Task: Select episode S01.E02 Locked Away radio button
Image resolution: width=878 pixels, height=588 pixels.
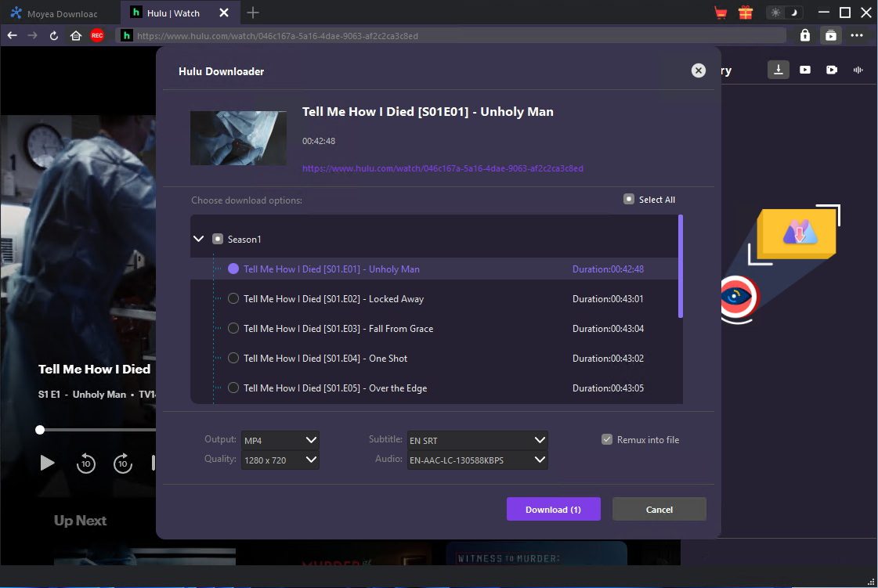Action: tap(233, 299)
